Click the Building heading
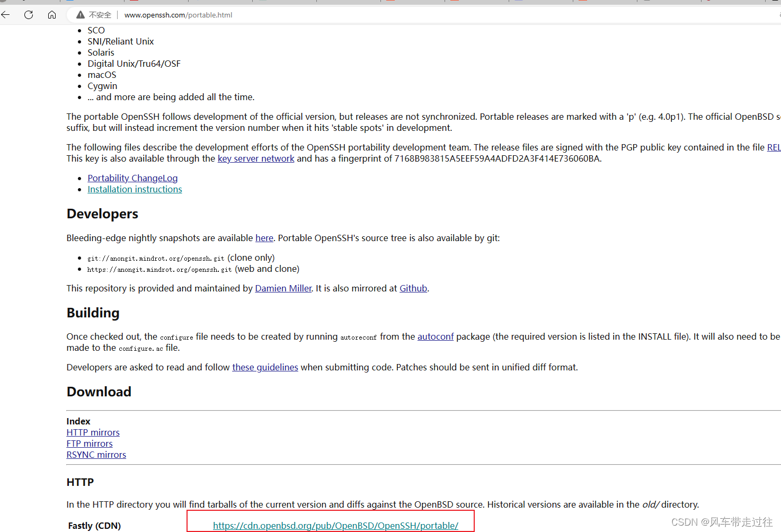 93,313
